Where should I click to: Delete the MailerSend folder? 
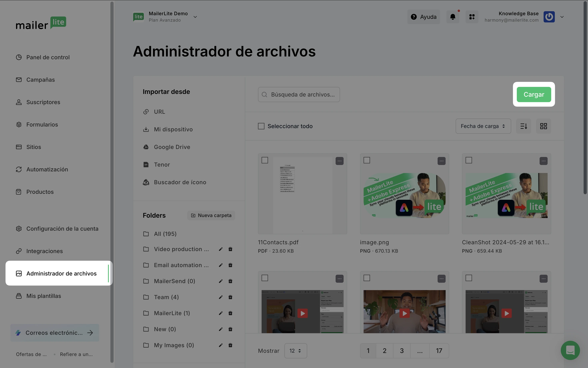point(230,281)
